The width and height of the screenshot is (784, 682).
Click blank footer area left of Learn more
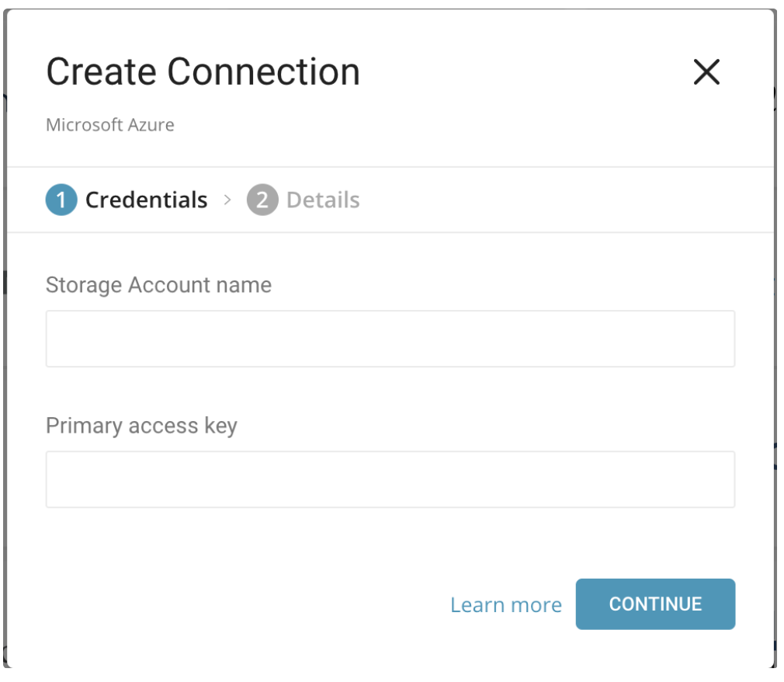pos(233,605)
